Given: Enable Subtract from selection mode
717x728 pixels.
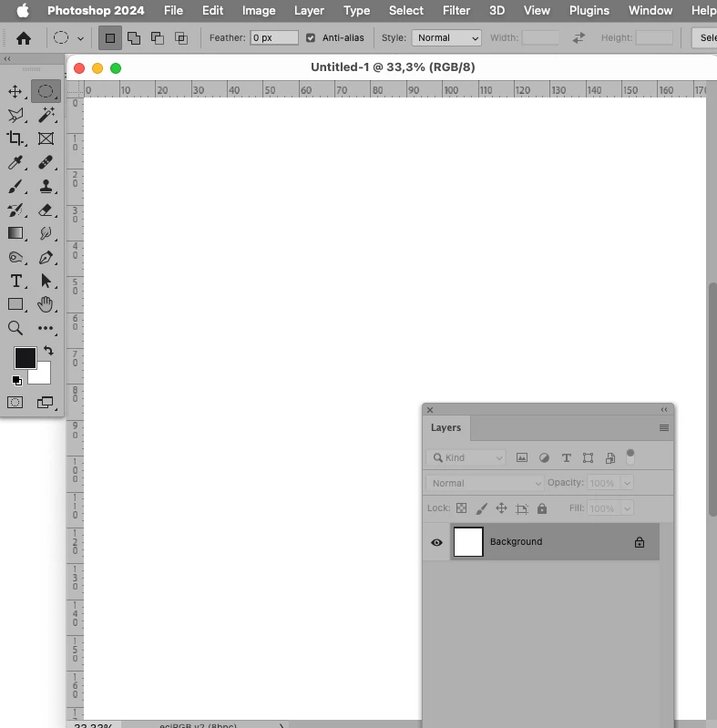Looking at the screenshot, I should pos(158,38).
